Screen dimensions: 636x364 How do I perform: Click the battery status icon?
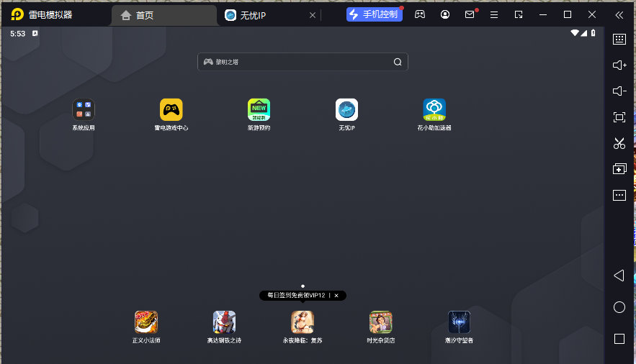click(593, 33)
